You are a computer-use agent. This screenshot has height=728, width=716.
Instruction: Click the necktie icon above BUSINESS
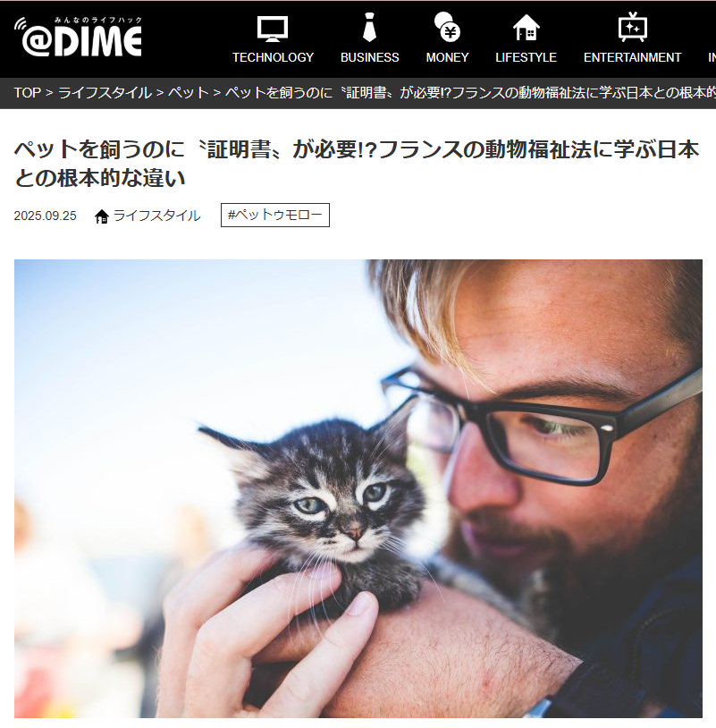pos(369,28)
